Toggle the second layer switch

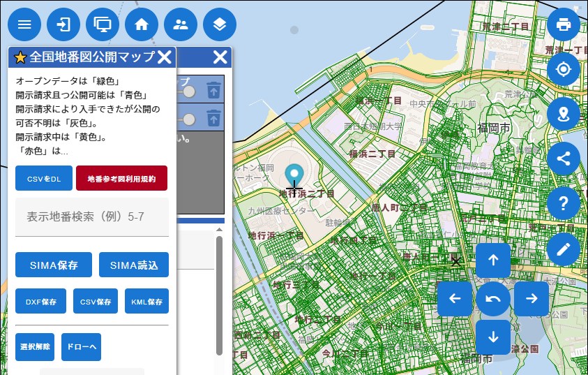[188, 119]
